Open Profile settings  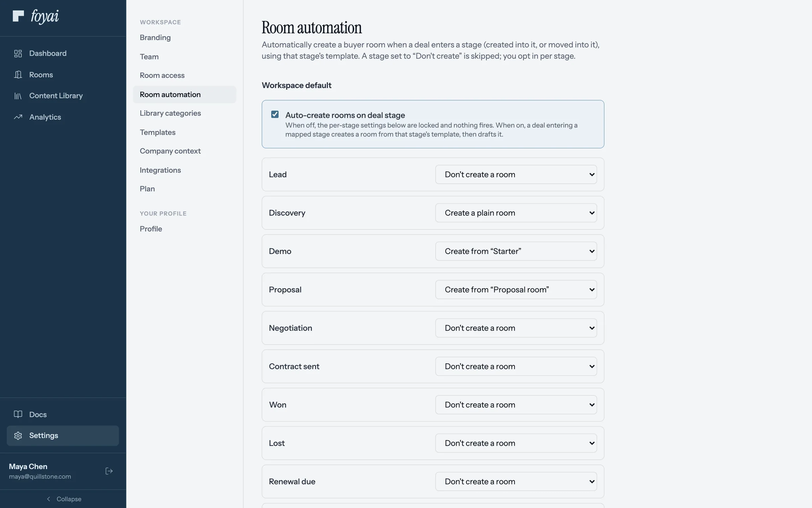(x=151, y=229)
